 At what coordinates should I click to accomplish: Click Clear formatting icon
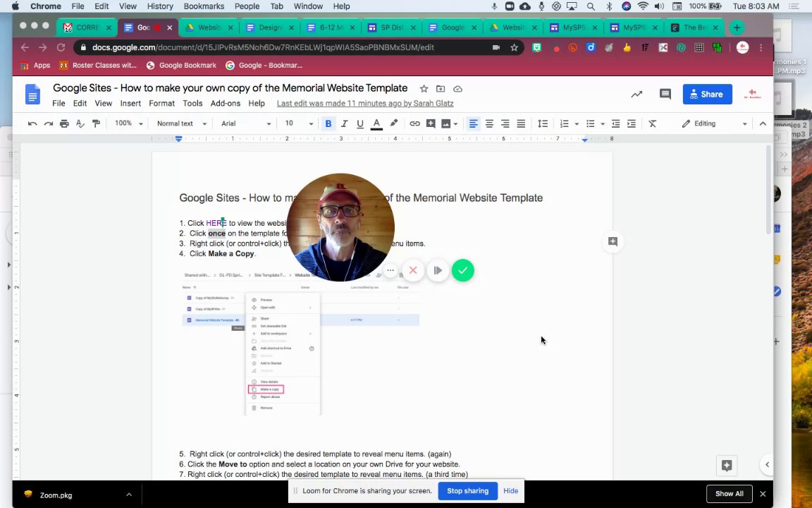coord(653,123)
